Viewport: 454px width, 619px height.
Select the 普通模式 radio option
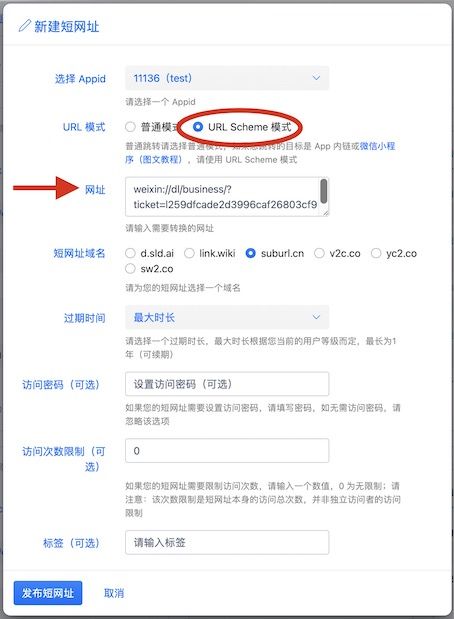tap(130, 127)
